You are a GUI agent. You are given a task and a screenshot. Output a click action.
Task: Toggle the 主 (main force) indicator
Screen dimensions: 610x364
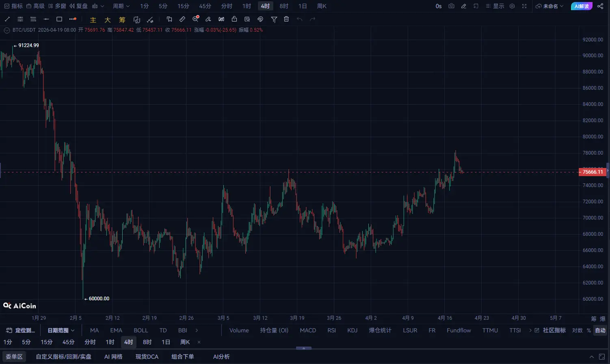point(93,19)
